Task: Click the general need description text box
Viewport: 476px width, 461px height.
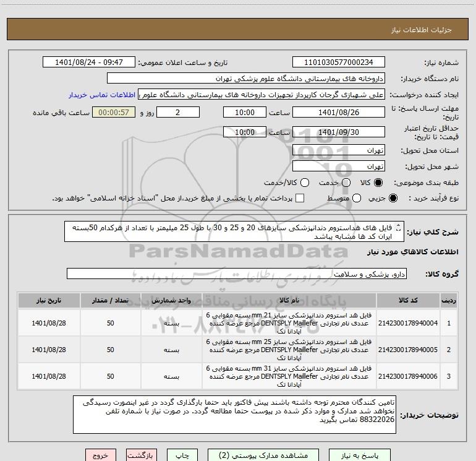Action: [234, 231]
